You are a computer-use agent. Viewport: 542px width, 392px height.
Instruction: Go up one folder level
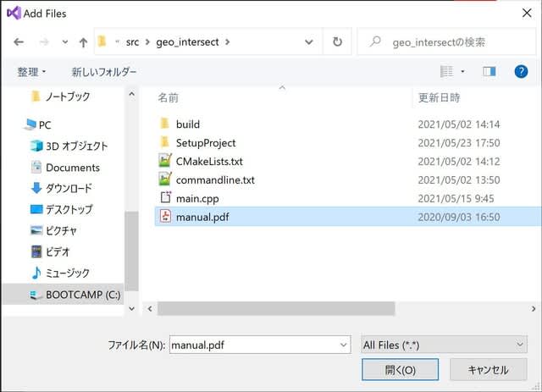tap(83, 41)
